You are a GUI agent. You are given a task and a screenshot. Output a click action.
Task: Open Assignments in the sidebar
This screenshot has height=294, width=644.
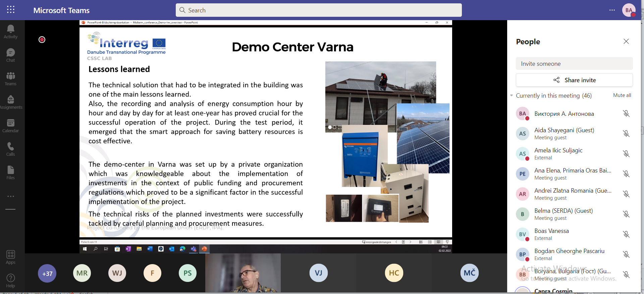click(x=11, y=102)
